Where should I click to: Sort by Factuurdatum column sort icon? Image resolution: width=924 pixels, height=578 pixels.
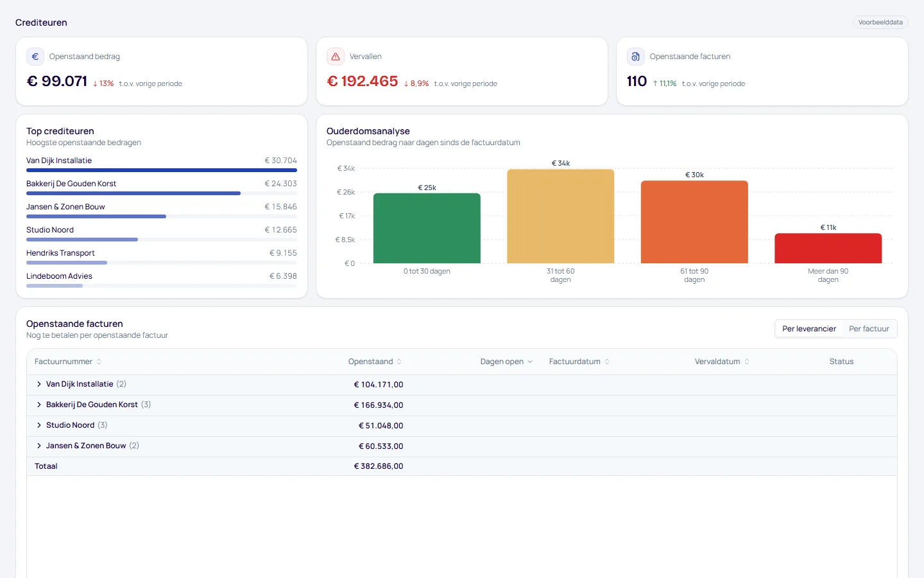click(x=607, y=362)
